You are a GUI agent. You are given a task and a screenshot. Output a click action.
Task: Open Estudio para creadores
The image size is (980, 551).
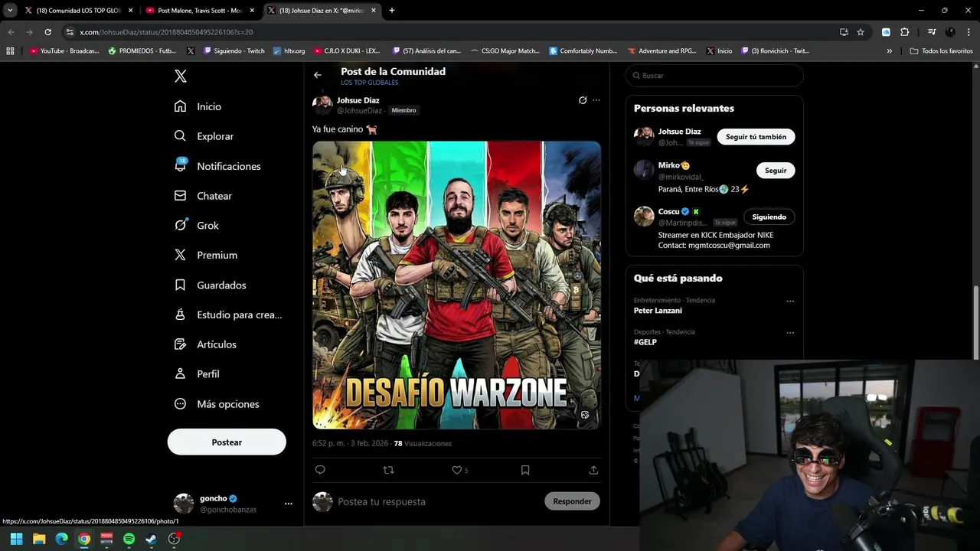[x=228, y=315]
